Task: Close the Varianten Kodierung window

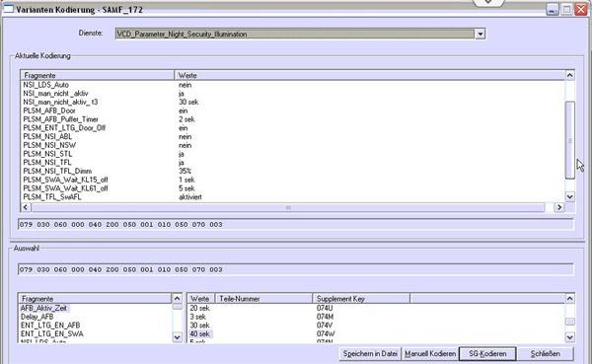Action: (581, 9)
